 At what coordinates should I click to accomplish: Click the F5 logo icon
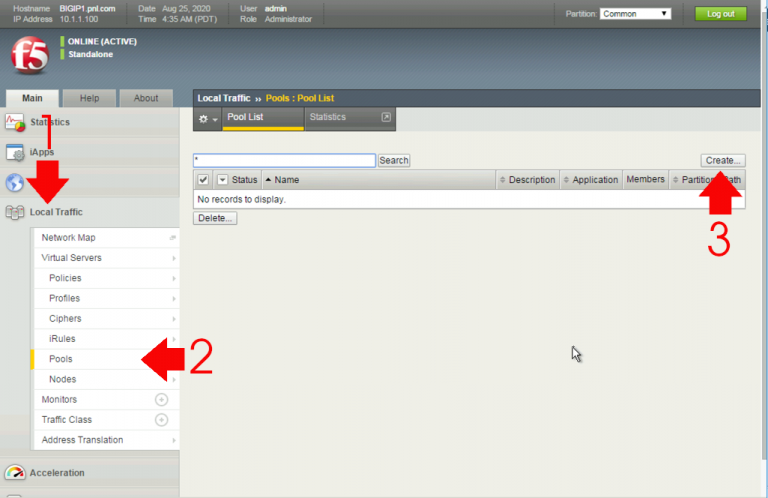(x=30, y=55)
